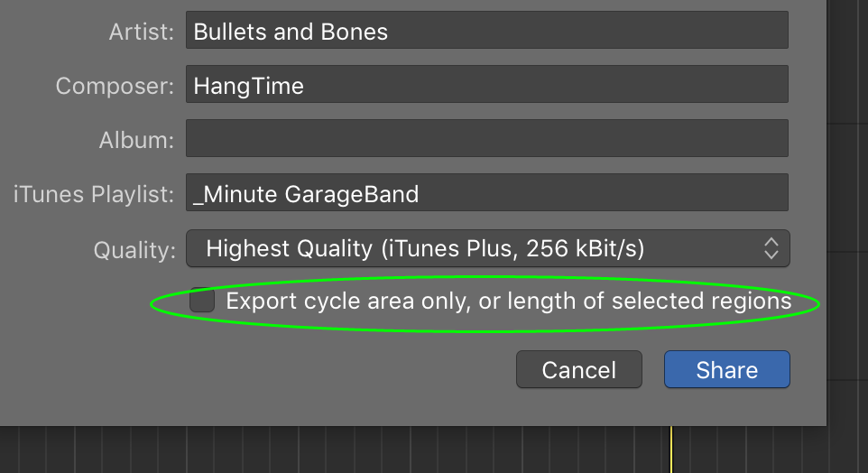Enable Export cycle area only checkbox
Image resolution: width=868 pixels, height=473 pixels.
pos(202,301)
